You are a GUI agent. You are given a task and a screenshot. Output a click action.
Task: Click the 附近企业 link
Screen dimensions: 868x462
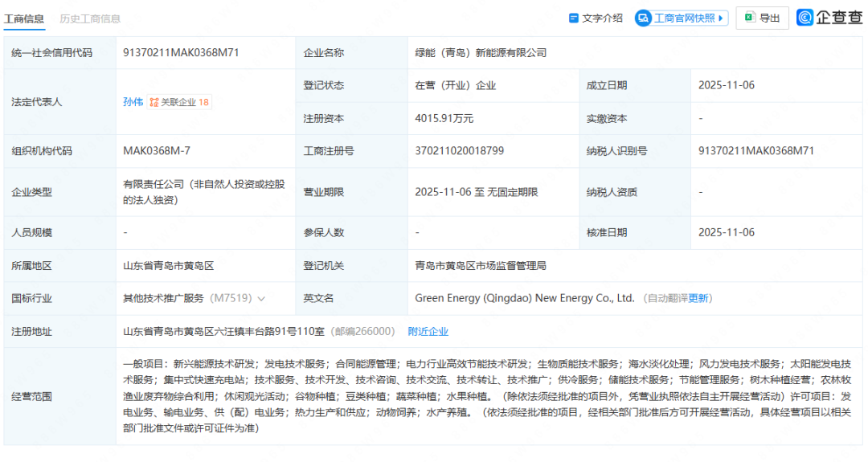coord(428,331)
